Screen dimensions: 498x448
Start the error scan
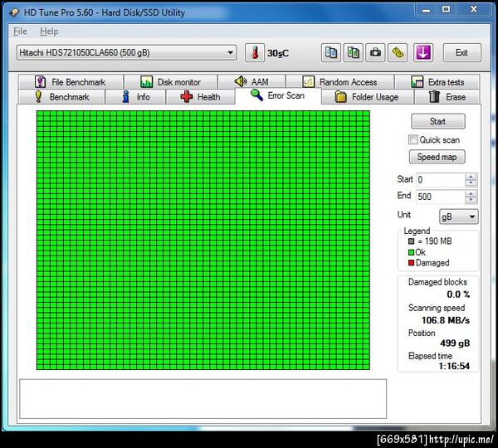click(438, 121)
